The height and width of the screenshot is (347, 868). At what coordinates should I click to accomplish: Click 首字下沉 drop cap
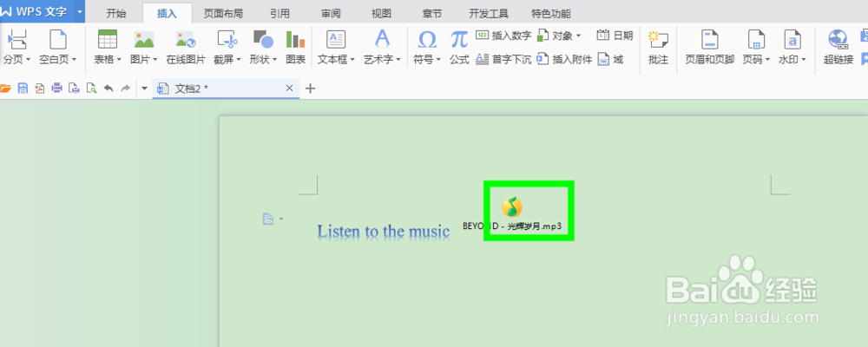coord(503,59)
